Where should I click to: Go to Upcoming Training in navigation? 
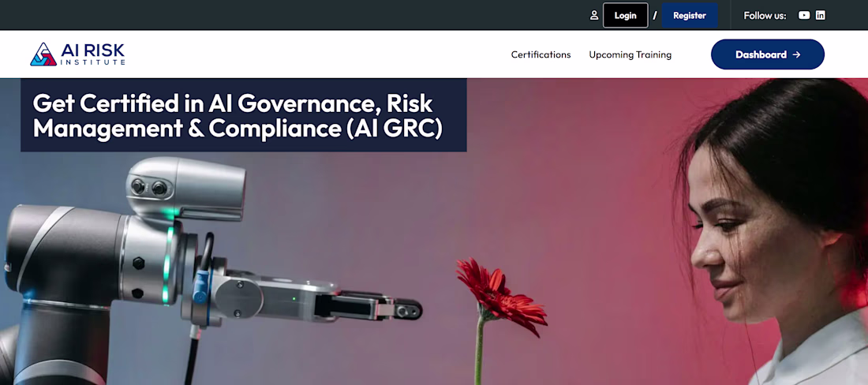[x=630, y=54]
